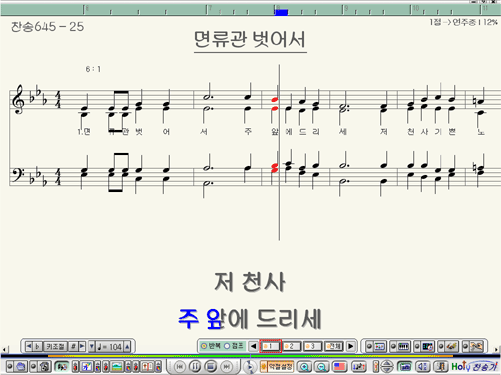501x375 pixels.
Task: Lower the key with the flat button
Action: point(37,347)
